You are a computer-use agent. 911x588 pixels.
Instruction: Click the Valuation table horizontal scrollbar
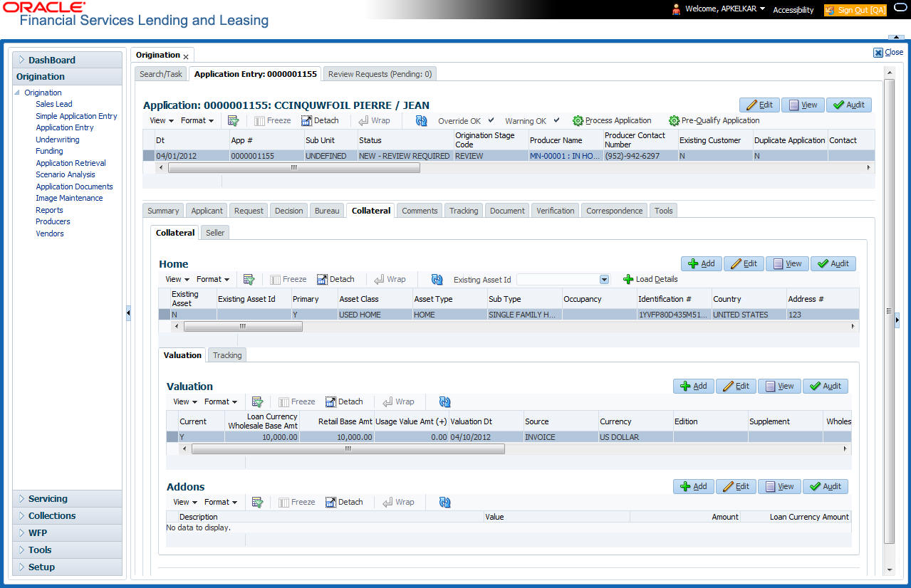[x=348, y=449]
